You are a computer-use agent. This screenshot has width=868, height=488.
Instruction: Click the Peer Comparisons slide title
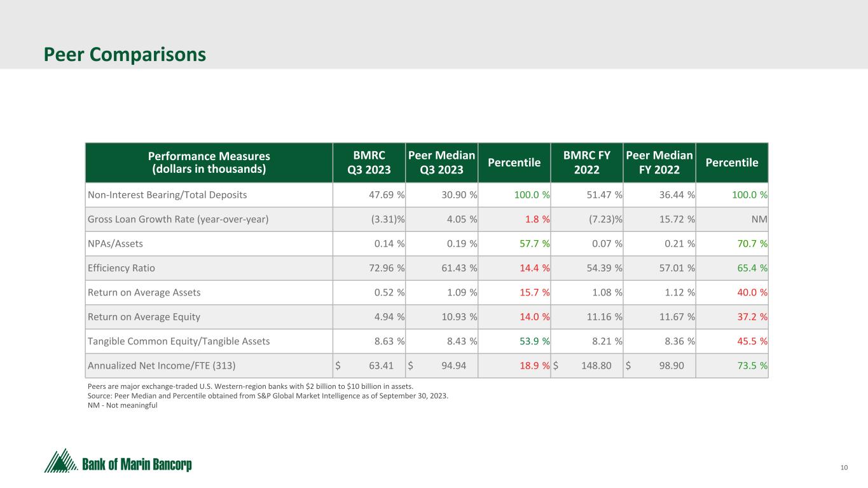point(125,55)
